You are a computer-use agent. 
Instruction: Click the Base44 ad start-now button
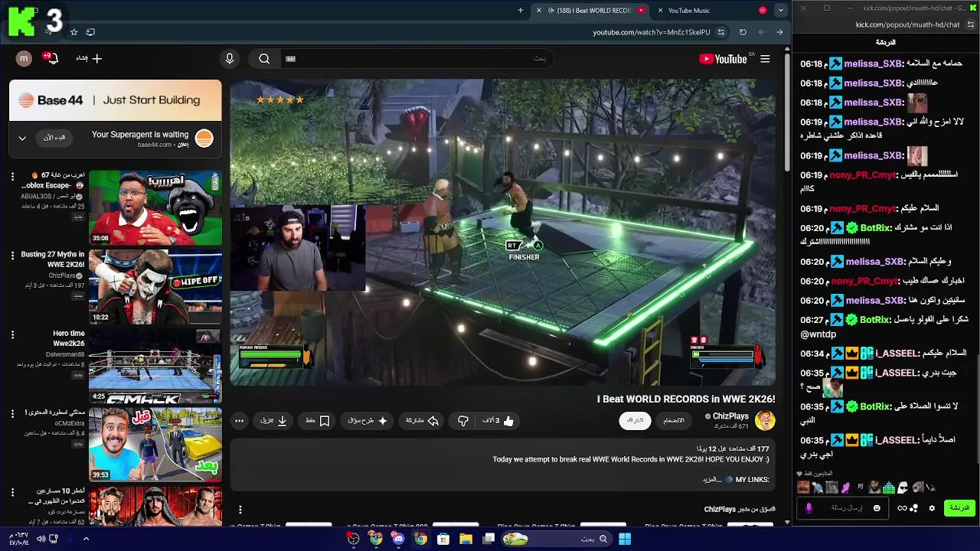tap(54, 138)
